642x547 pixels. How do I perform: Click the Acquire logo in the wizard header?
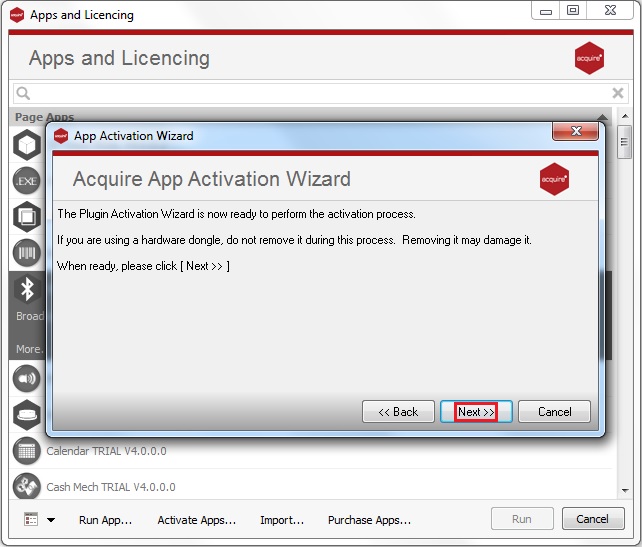tap(554, 179)
